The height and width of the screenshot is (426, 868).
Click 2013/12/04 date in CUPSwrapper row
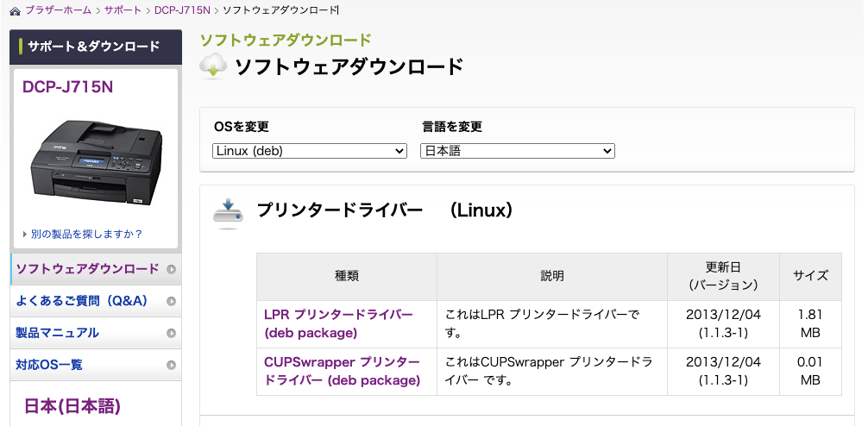click(723, 362)
